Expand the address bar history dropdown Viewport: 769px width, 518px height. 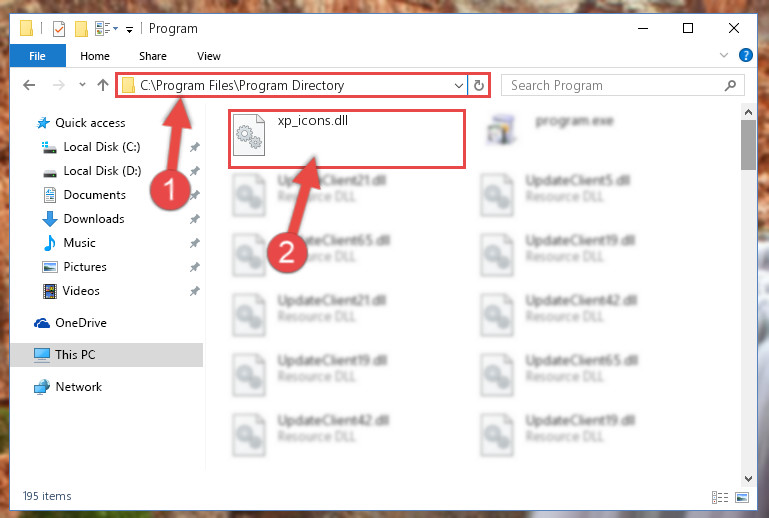[459, 85]
